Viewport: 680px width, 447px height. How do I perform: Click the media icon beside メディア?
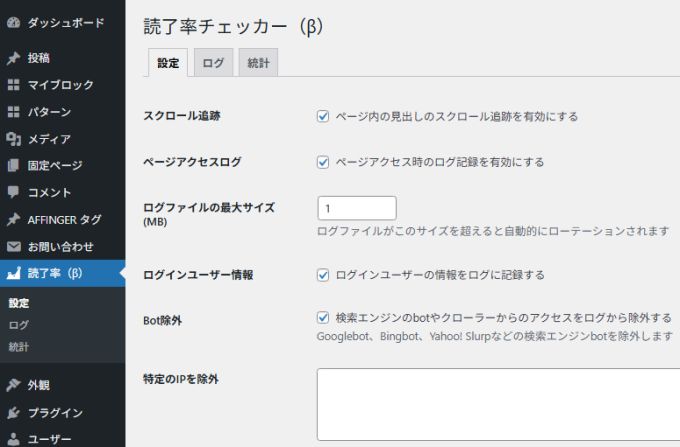point(13,139)
